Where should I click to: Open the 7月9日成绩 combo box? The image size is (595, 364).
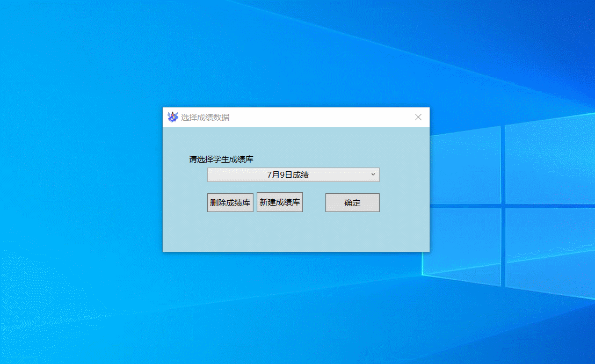293,174
